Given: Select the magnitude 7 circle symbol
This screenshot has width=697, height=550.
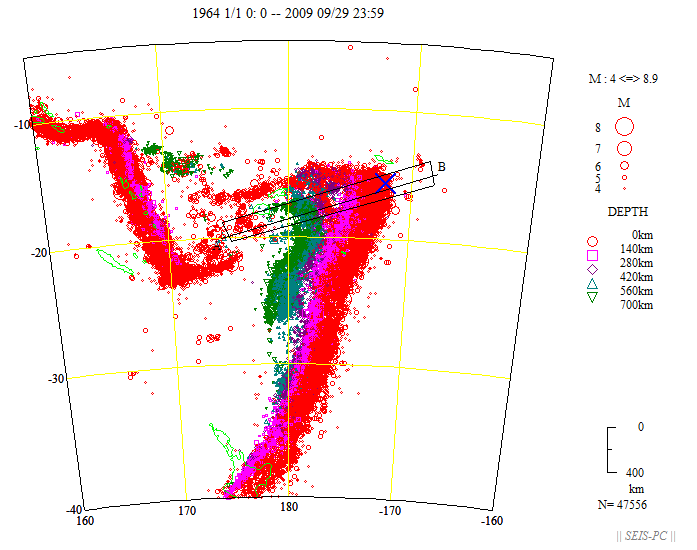Looking at the screenshot, I should [624, 148].
